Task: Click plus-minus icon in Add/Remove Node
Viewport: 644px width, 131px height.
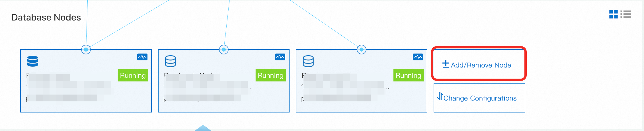Action: pyautogui.click(x=446, y=64)
